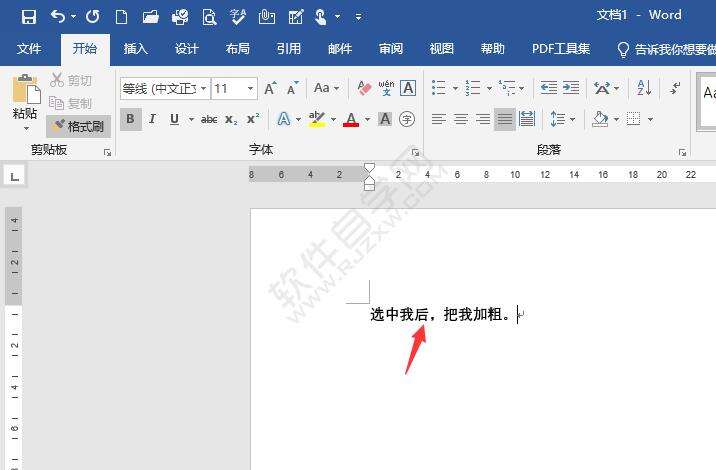Switch to the 审阅 review tab
This screenshot has width=716, height=470.
coord(391,48)
